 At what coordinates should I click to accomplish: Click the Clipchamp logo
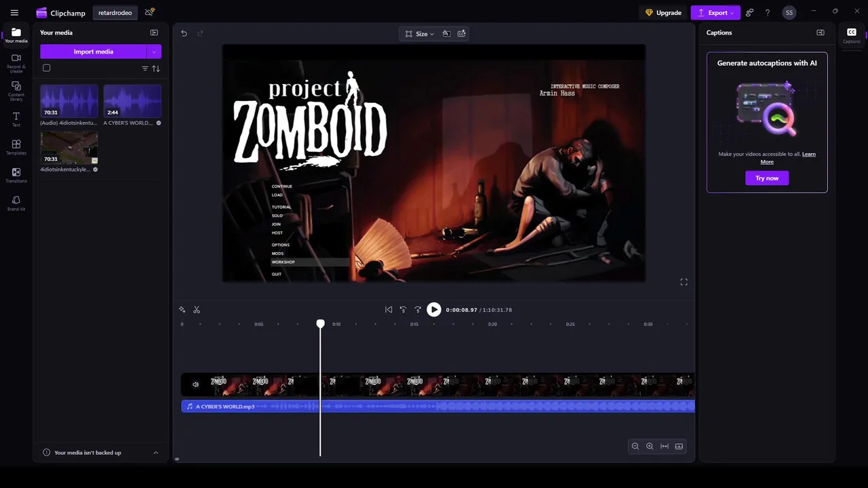(x=42, y=12)
